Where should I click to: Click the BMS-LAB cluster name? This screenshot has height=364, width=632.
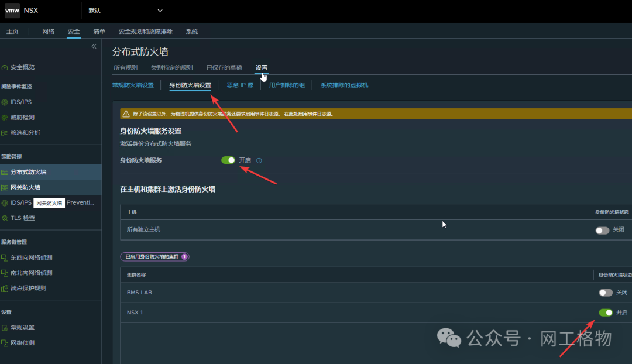coord(139,293)
